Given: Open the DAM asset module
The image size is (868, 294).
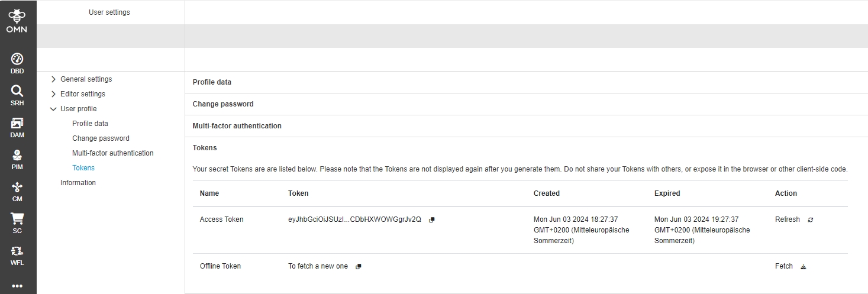Looking at the screenshot, I should pos(17,127).
